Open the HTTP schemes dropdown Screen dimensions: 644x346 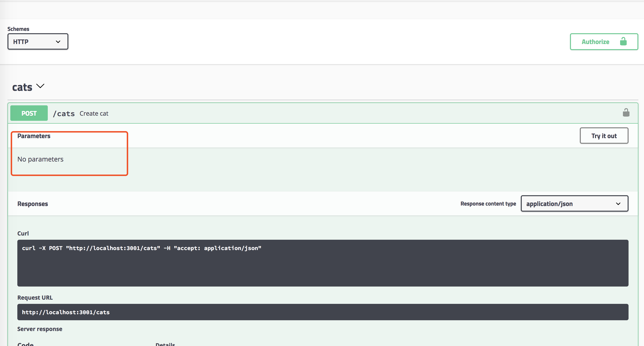[38, 41]
